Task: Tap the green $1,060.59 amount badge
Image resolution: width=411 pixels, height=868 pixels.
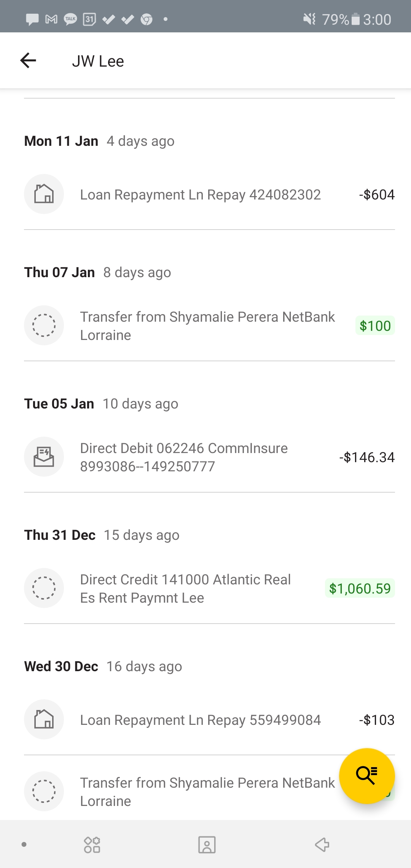Action: tap(360, 589)
